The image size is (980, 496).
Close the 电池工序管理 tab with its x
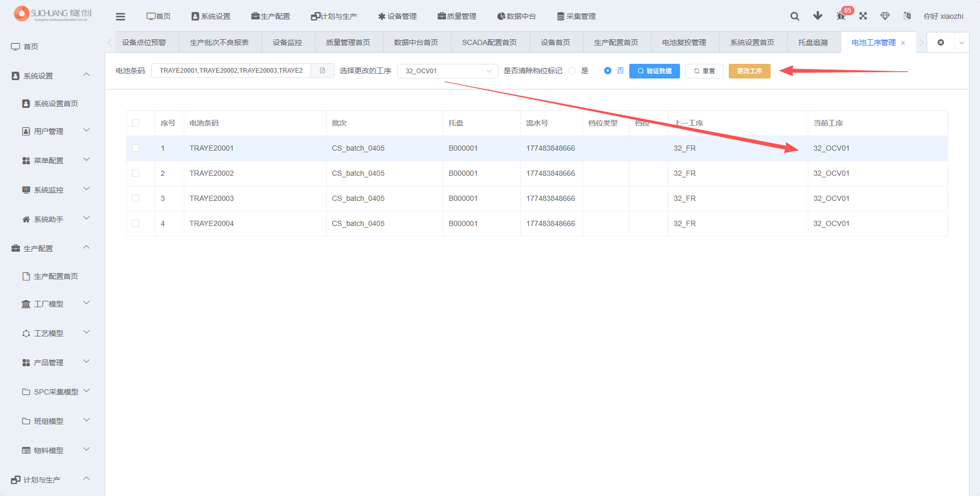tap(903, 43)
